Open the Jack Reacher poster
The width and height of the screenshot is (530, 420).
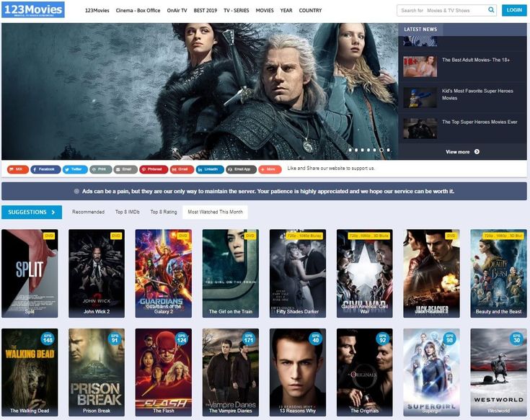pos(432,273)
